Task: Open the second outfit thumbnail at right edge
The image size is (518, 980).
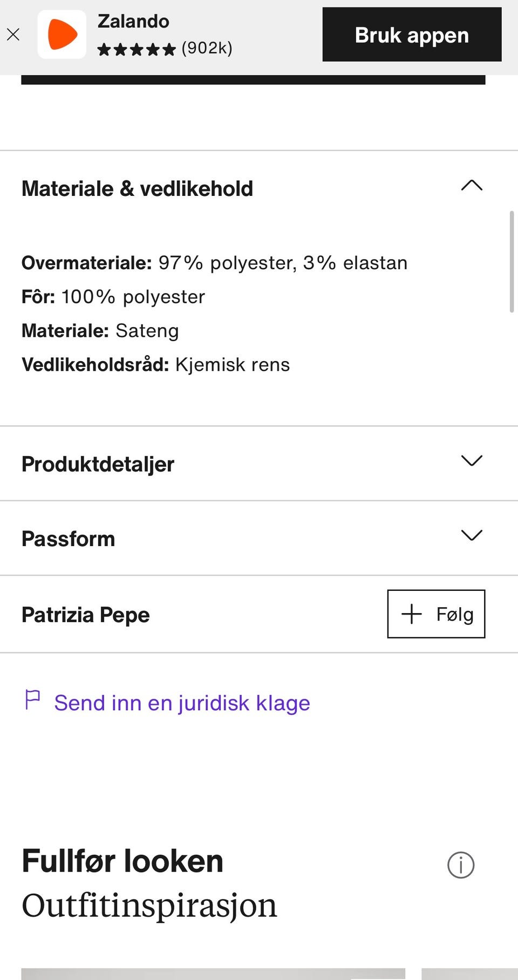Action: point(469,974)
